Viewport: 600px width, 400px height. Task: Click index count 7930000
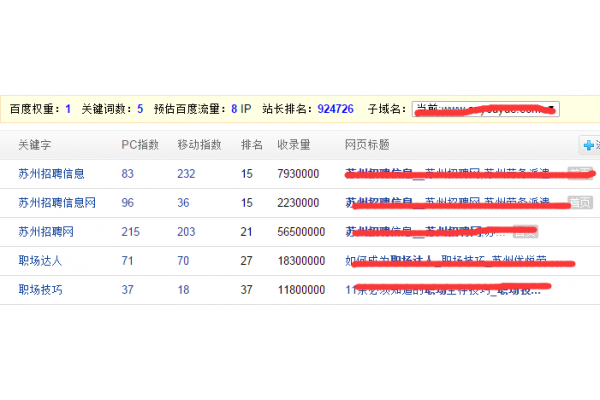tap(298, 174)
